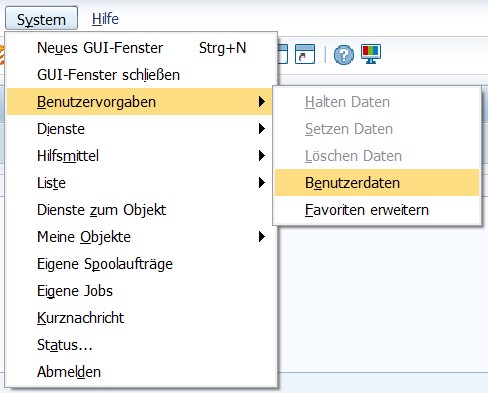Viewport: 488px width, 393px height.
Task: Choose GUI-Fenster schließen
Action: click(142, 75)
